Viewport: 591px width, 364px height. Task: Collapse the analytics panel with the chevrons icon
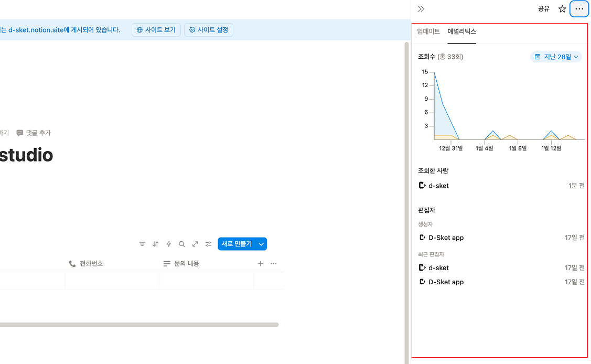click(421, 8)
